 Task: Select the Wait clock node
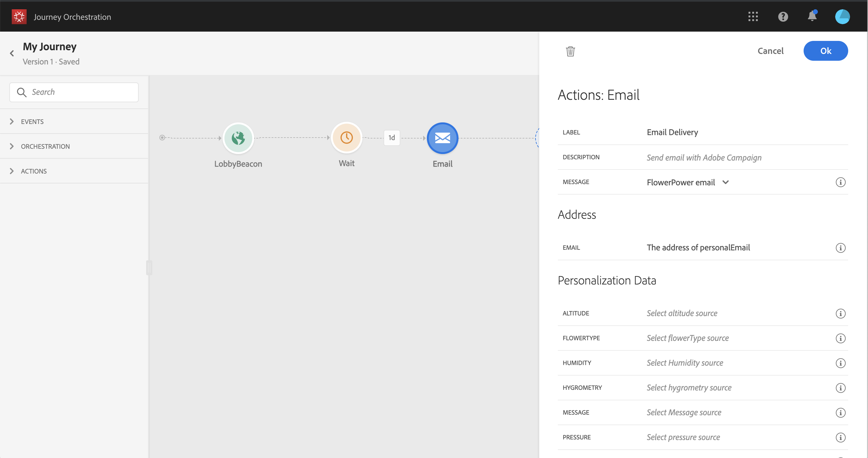346,138
